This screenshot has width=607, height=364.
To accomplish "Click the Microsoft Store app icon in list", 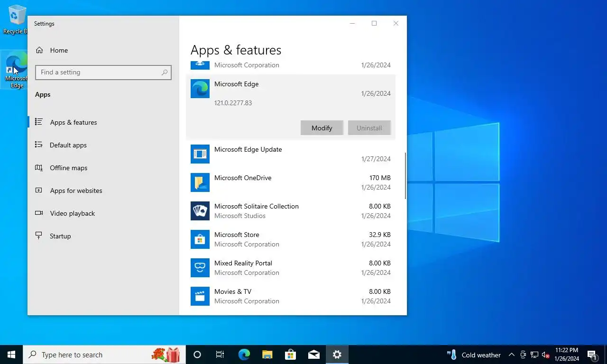I will pyautogui.click(x=200, y=239).
